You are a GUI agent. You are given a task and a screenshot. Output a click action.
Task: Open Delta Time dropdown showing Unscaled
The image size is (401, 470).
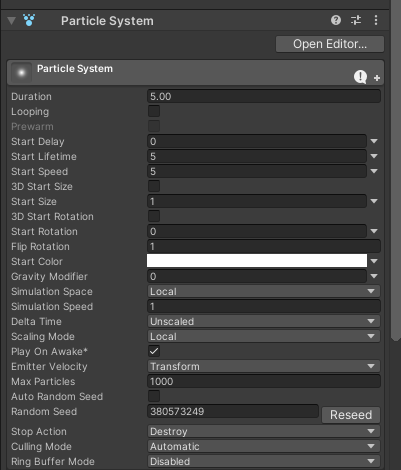coord(264,321)
